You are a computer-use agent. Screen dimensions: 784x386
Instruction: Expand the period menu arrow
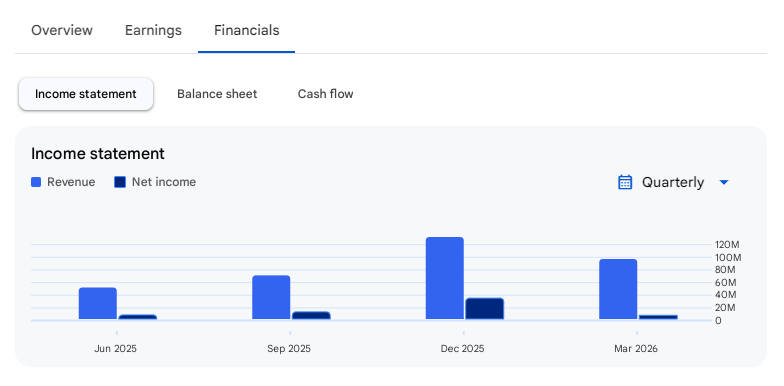(724, 182)
